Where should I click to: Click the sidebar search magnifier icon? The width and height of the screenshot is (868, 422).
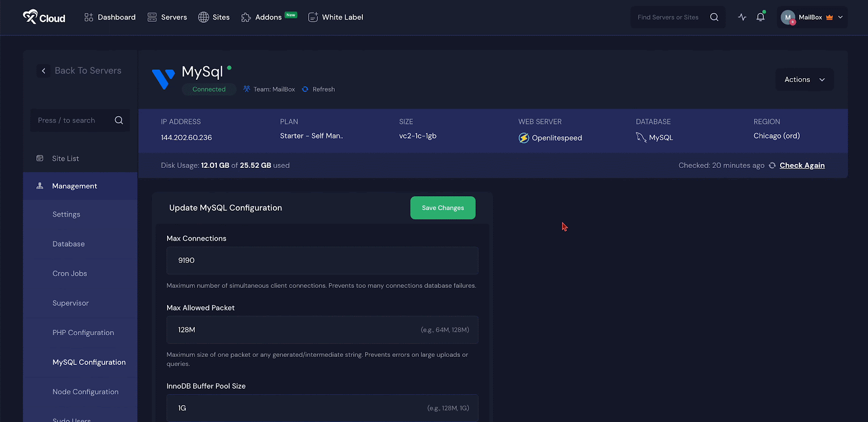pos(119,121)
